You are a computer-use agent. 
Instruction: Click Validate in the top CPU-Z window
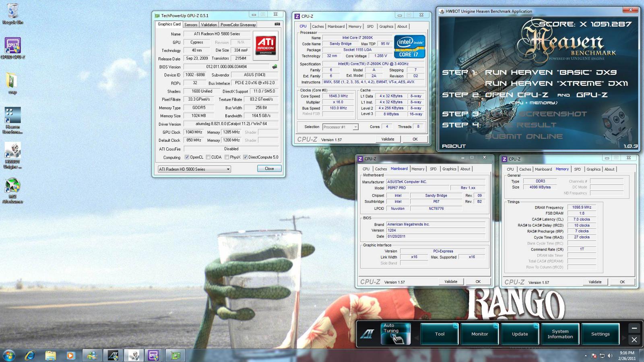click(388, 139)
